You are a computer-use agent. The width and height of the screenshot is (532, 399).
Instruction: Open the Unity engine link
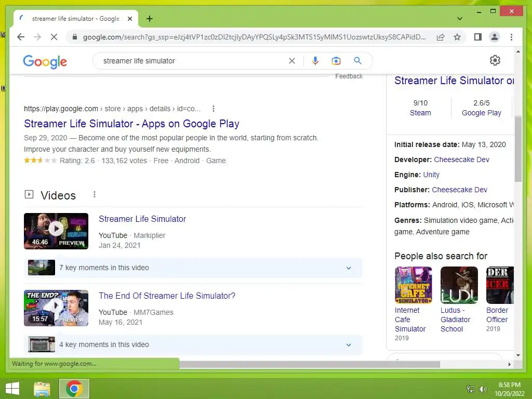click(x=431, y=175)
